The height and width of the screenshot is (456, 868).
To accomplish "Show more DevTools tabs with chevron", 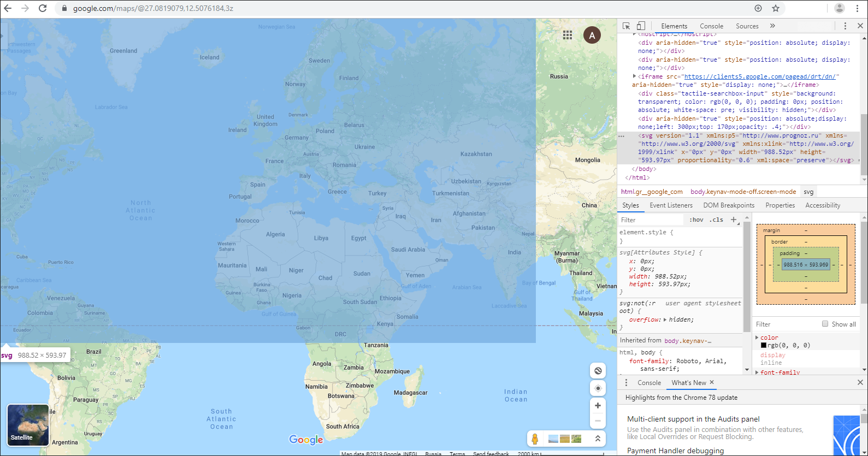I will point(772,26).
